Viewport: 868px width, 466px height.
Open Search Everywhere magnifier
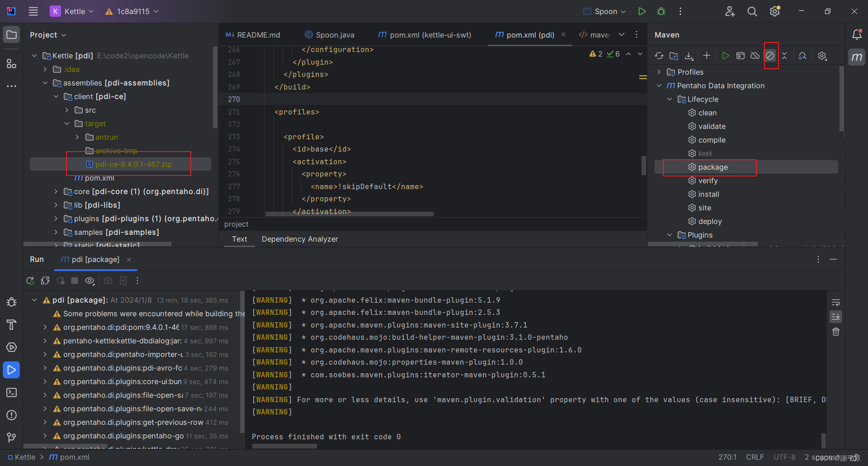(752, 11)
